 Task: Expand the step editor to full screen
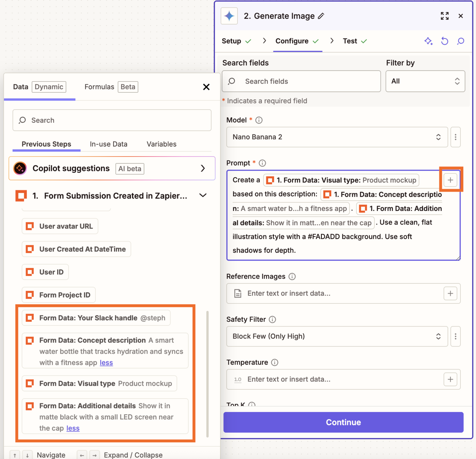[x=445, y=16]
